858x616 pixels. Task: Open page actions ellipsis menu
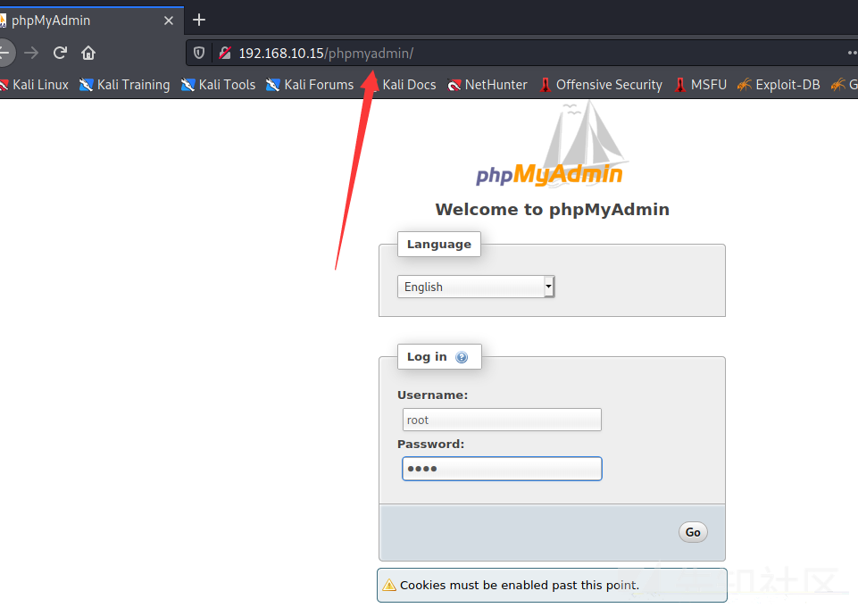853,53
